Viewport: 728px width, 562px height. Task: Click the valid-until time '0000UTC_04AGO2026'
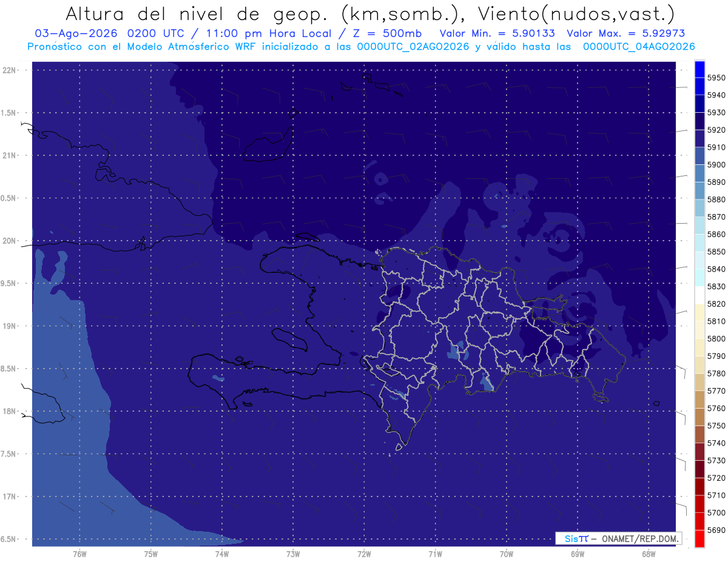(639, 47)
